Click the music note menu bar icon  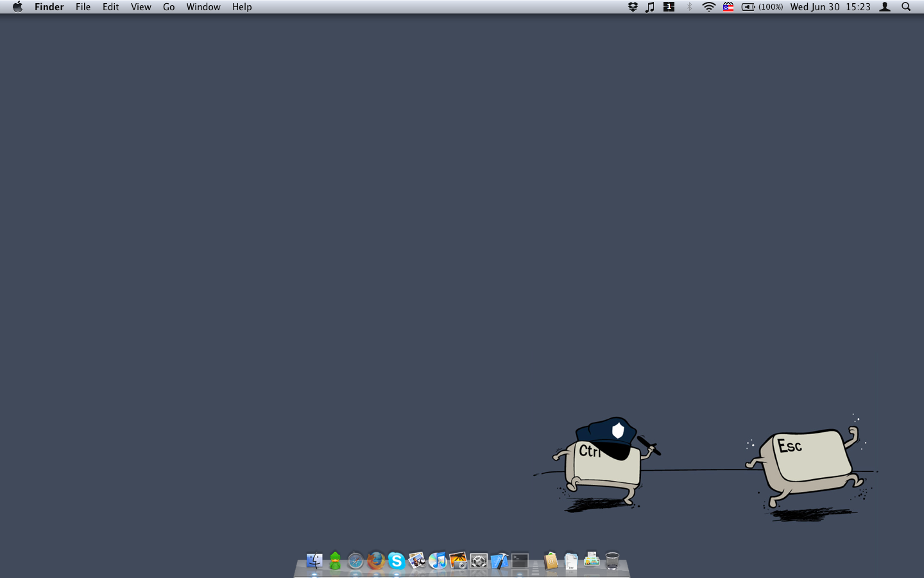point(650,7)
